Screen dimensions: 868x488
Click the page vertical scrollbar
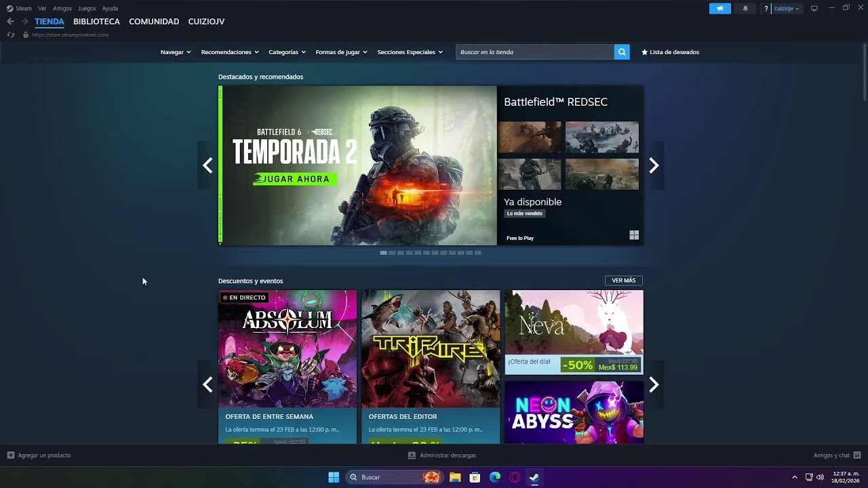[x=865, y=71]
